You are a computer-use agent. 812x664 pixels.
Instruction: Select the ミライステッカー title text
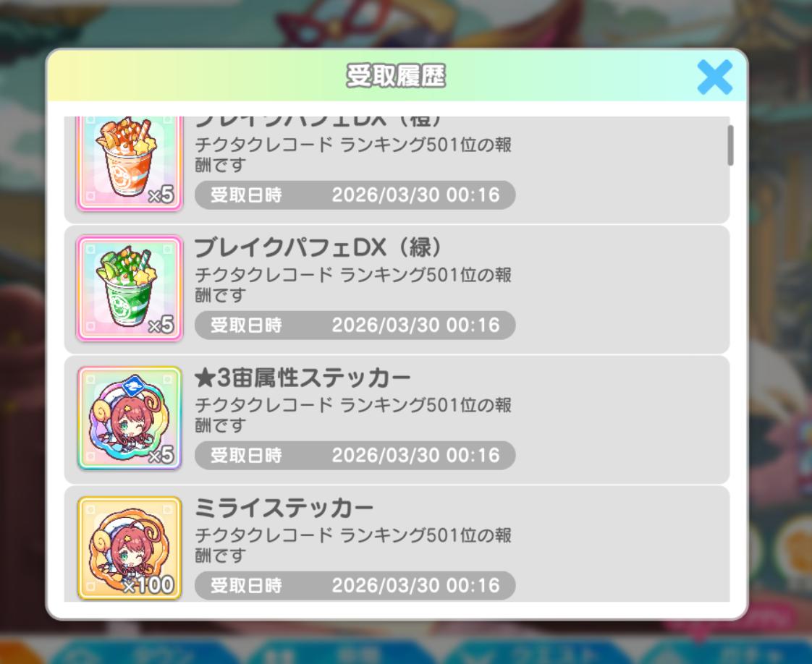point(284,508)
